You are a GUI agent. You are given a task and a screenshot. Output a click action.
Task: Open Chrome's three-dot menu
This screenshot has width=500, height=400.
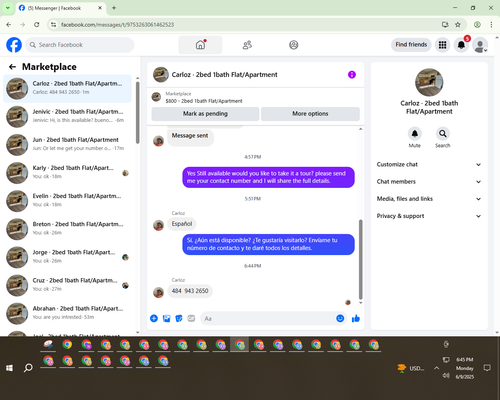click(x=491, y=24)
